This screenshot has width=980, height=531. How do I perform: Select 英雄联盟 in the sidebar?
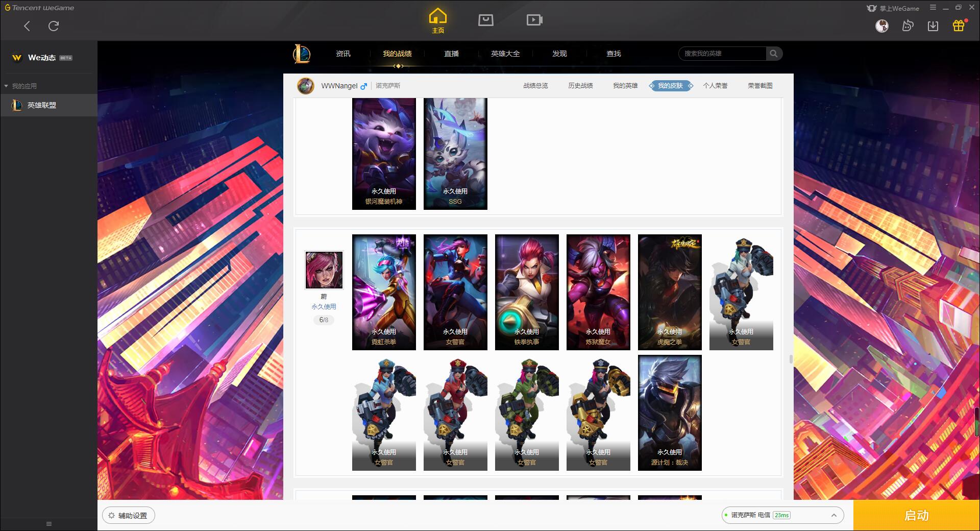pyautogui.click(x=48, y=105)
